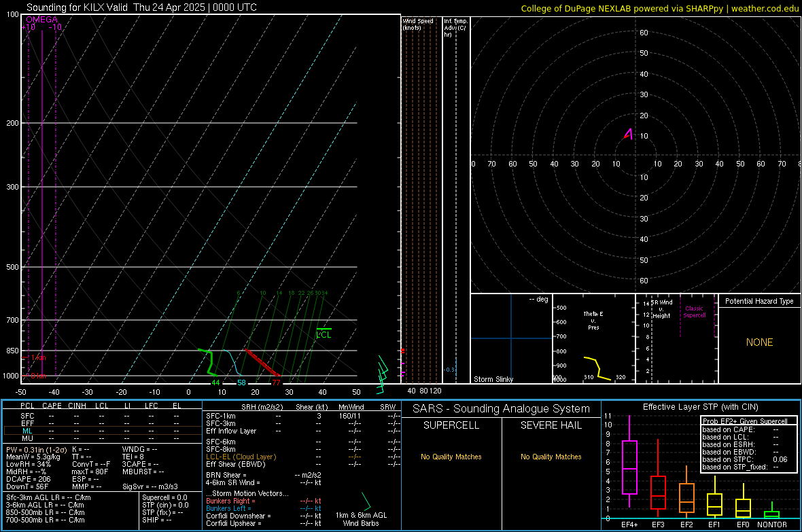The image size is (802, 532).
Task: Click the 'SARS - Sounding Analogue System' heading
Action: [x=502, y=409]
